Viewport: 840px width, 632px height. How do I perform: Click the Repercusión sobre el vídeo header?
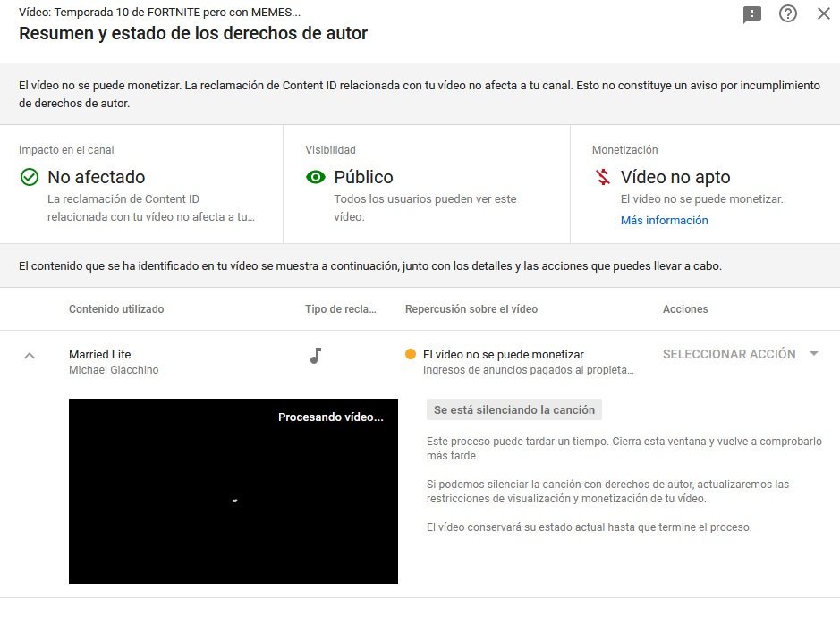[471, 308]
